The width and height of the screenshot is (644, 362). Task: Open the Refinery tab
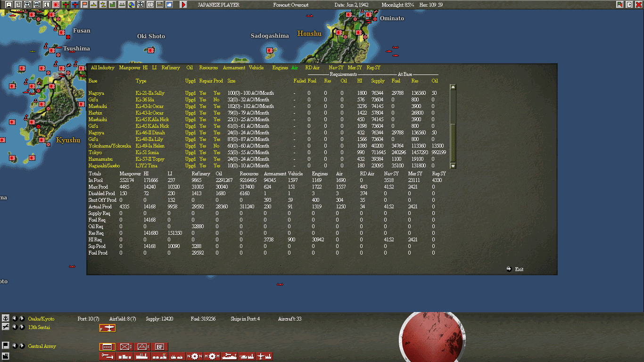coord(171,68)
